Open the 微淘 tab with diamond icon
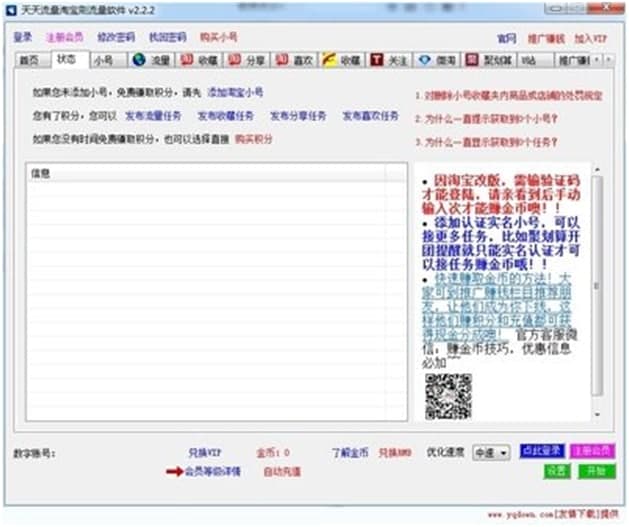The height and width of the screenshot is (527, 629). (x=437, y=60)
